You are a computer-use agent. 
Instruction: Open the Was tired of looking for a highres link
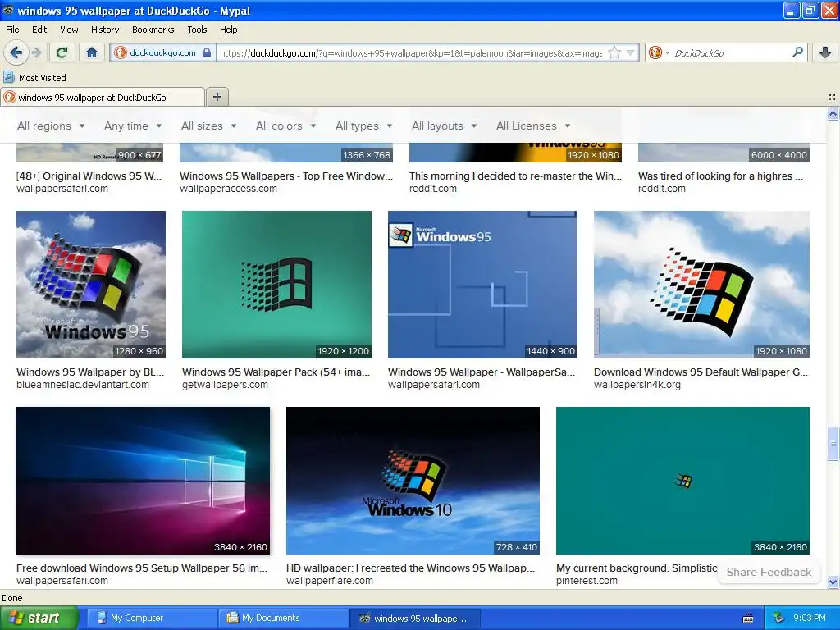point(720,176)
